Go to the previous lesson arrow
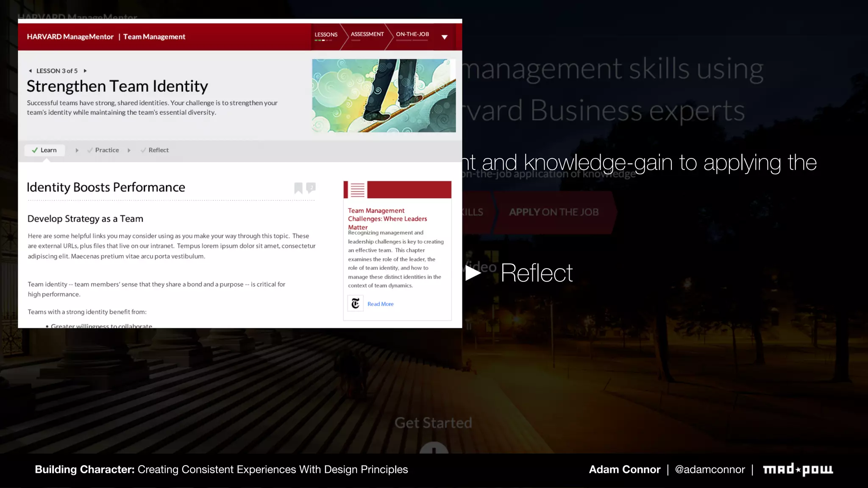Screen dimensions: 868x488 pyautogui.click(x=30, y=71)
